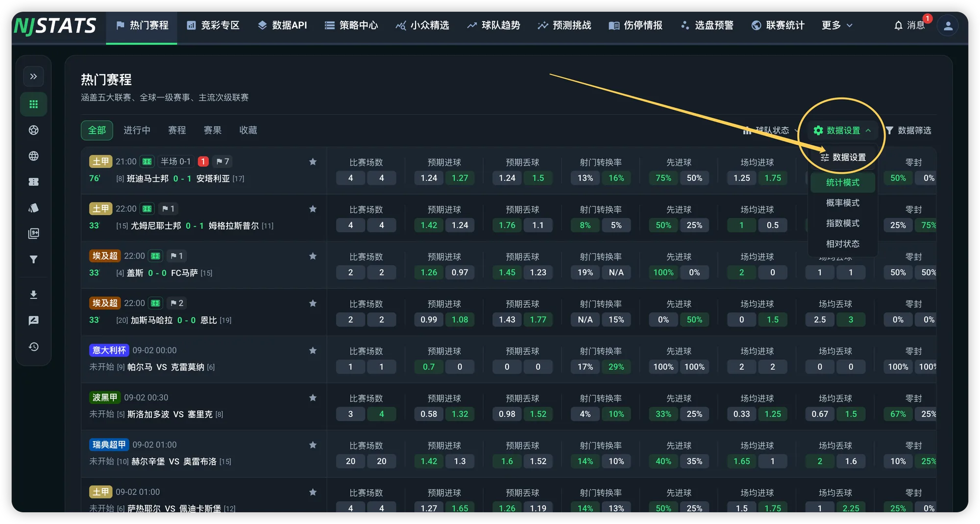Viewport: 980px width, 524px height.
Task: Click the NJSTATS logo
Action: tap(55, 25)
